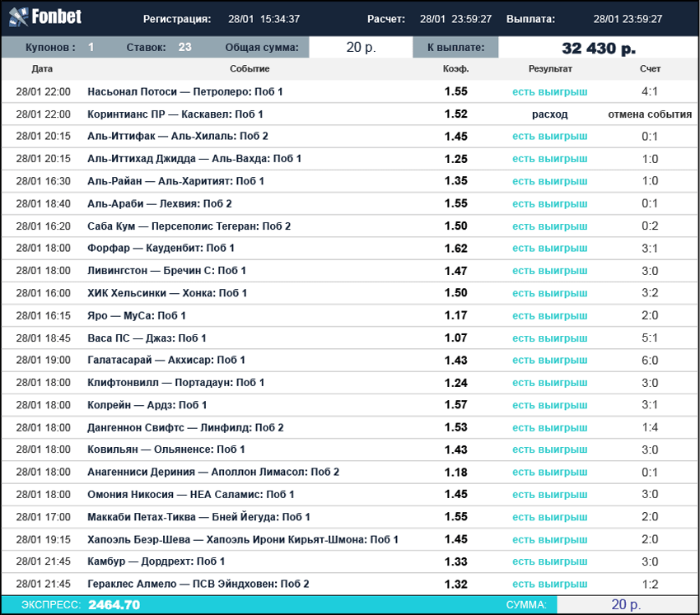Click the Результат column header

[550, 69]
